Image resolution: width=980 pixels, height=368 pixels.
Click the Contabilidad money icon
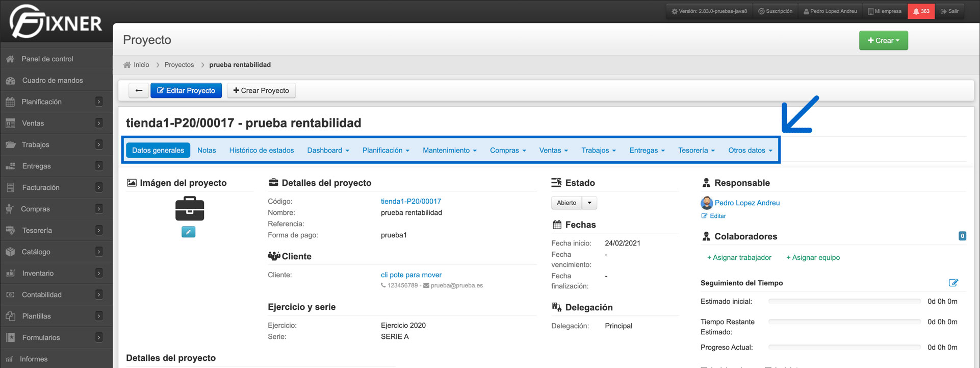pos(10,295)
